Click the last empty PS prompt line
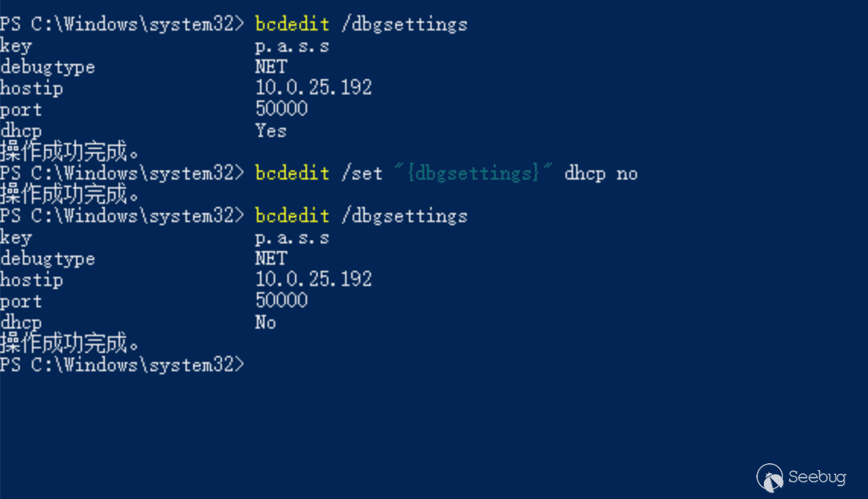The width and height of the screenshot is (868, 499). click(122, 364)
